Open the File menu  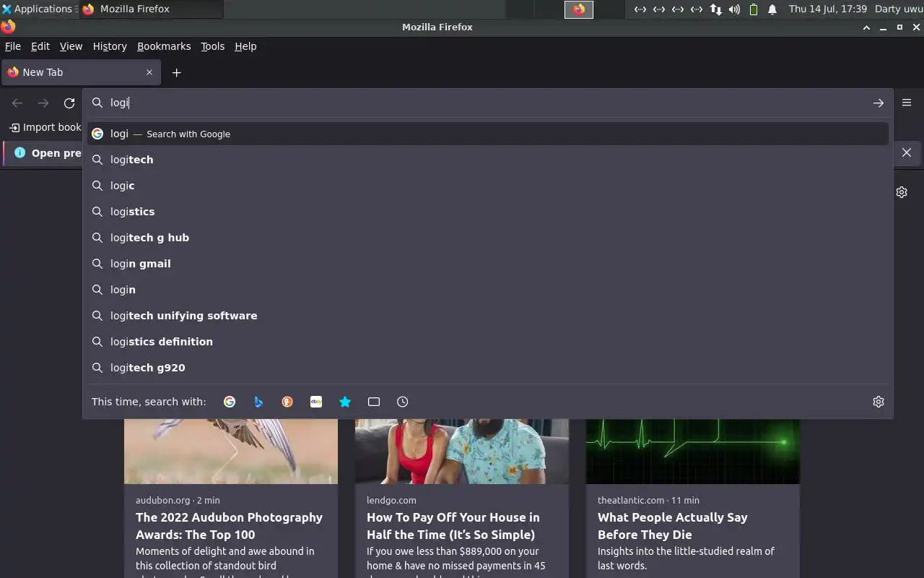point(13,46)
